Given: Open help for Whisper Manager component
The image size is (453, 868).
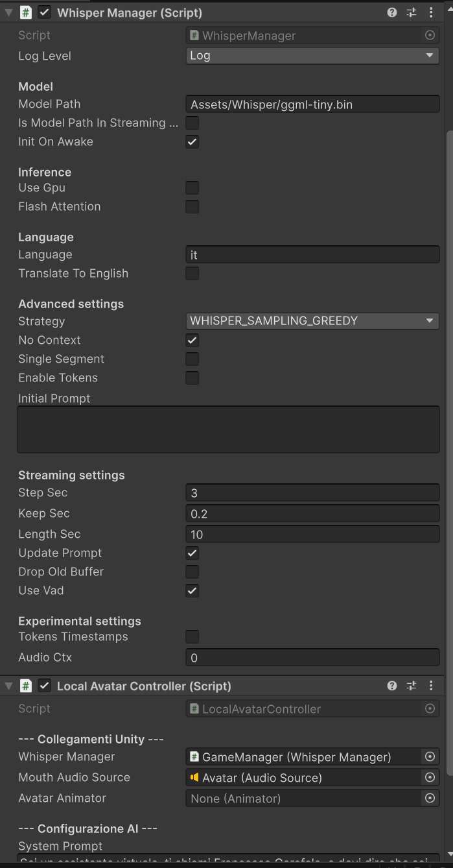Looking at the screenshot, I should pyautogui.click(x=392, y=12).
